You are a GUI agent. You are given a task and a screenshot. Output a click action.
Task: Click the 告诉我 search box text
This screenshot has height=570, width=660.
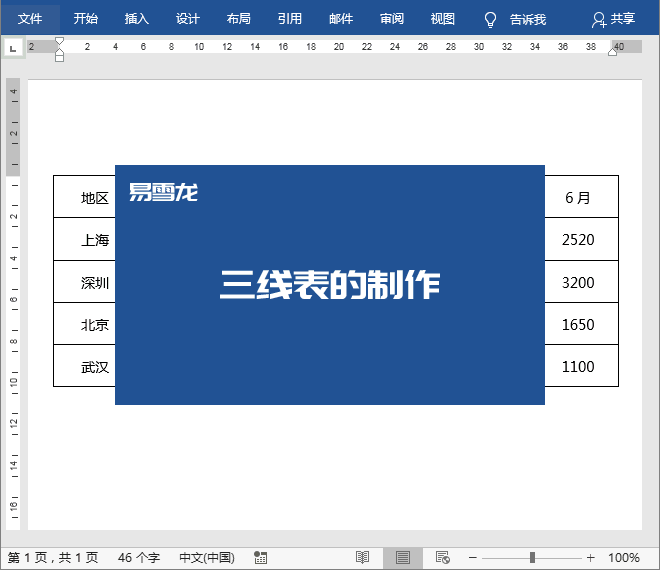tap(528, 19)
